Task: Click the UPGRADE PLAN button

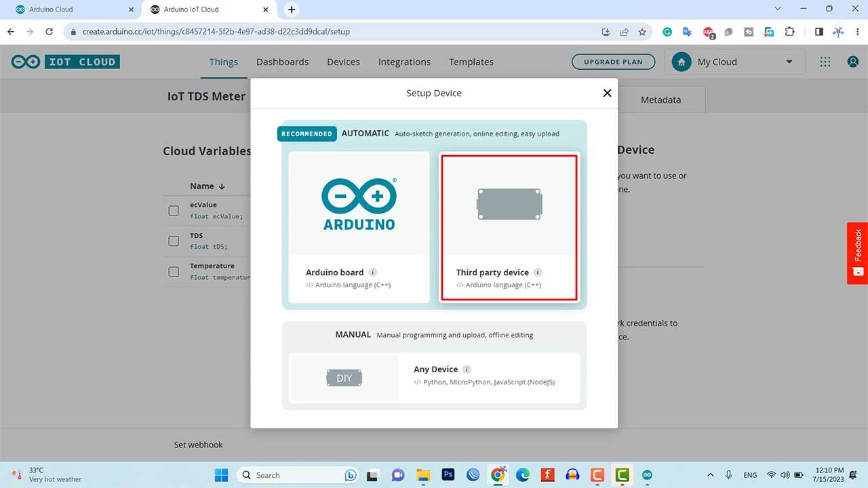Action: pyautogui.click(x=613, y=62)
